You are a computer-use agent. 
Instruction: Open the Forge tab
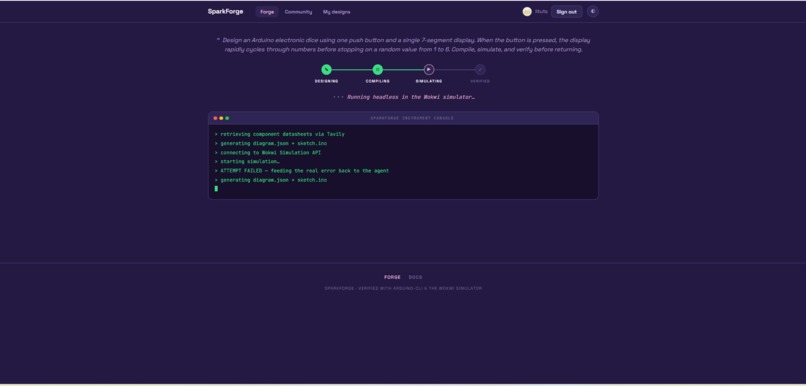(x=267, y=12)
